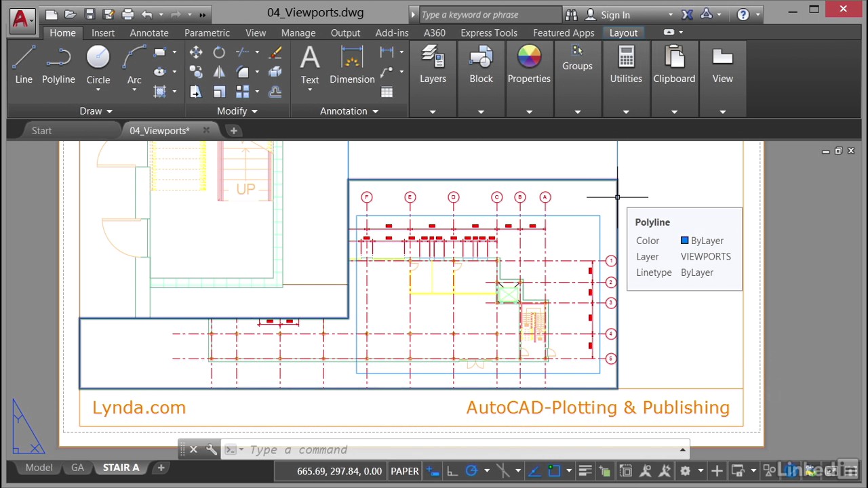Select the Mirror tool
This screenshot has width=868, height=488.
click(219, 72)
